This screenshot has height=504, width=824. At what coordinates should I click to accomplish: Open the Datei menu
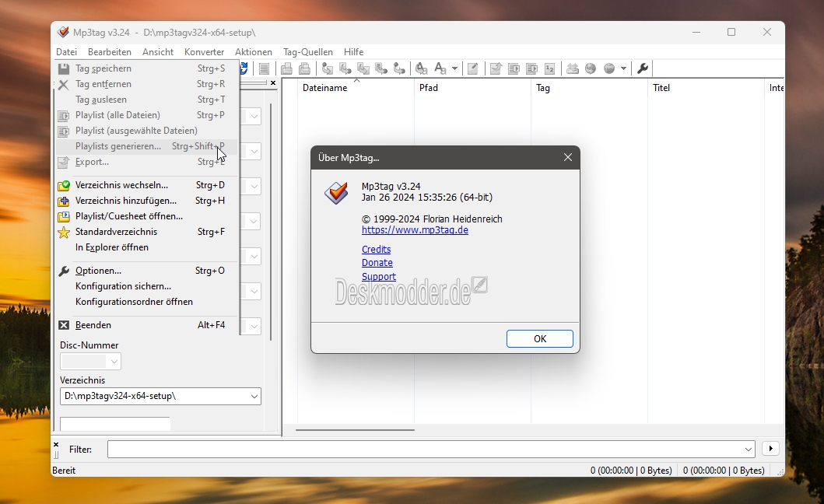(67, 52)
